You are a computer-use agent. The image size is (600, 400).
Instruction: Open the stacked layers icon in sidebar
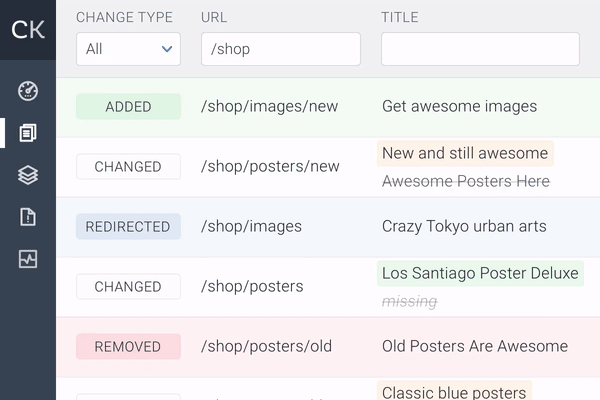click(28, 175)
